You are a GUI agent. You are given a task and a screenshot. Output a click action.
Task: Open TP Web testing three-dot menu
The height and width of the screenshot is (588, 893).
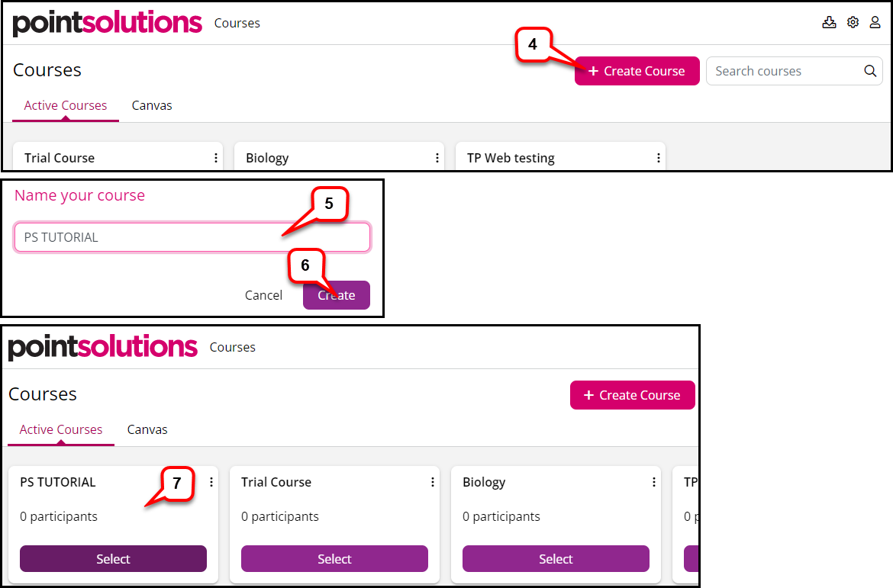coord(659,158)
